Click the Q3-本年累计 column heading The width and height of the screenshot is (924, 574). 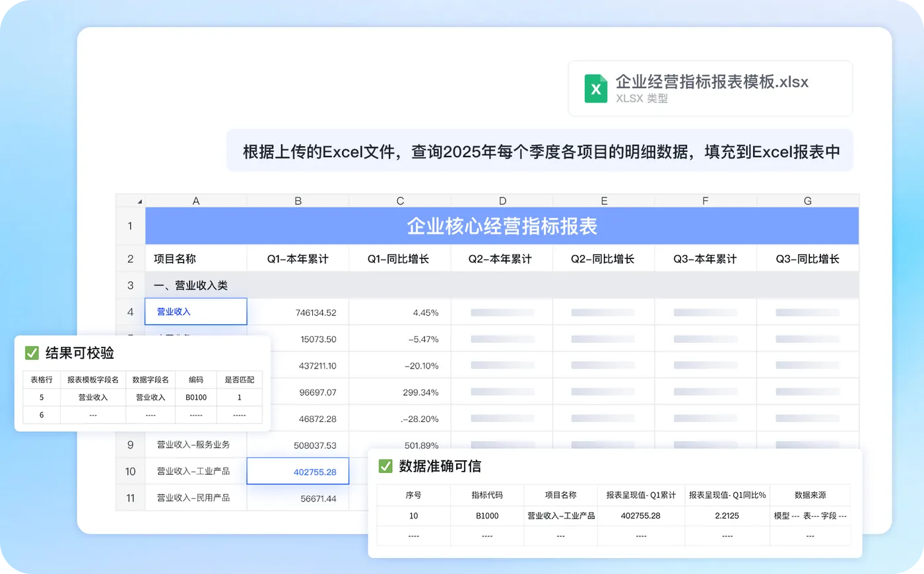click(x=706, y=258)
